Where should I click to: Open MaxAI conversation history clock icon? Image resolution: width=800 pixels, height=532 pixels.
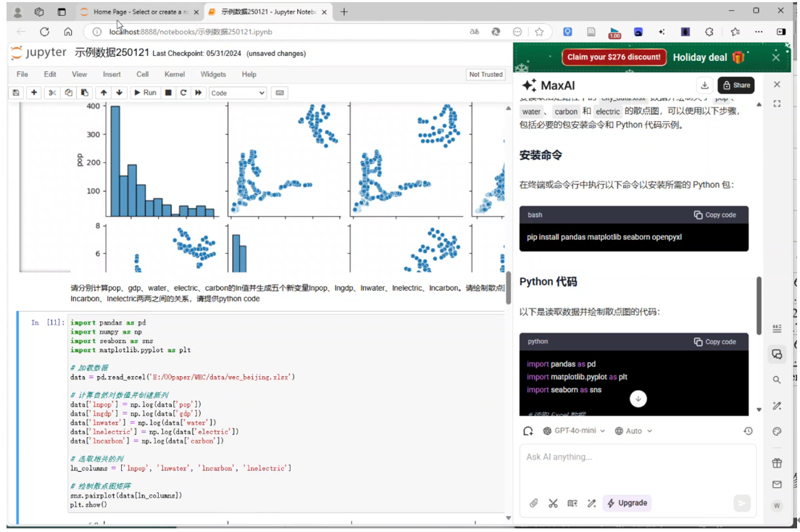tap(748, 431)
